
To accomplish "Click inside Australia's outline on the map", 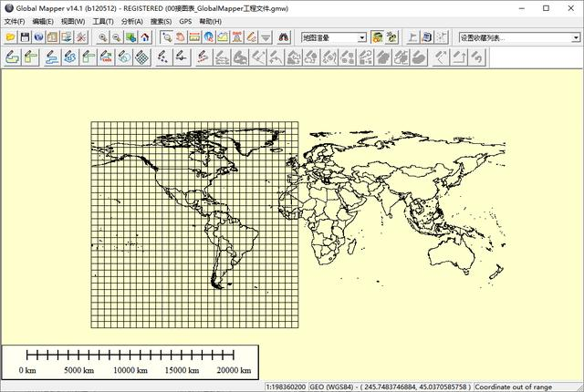I will tap(451, 254).
